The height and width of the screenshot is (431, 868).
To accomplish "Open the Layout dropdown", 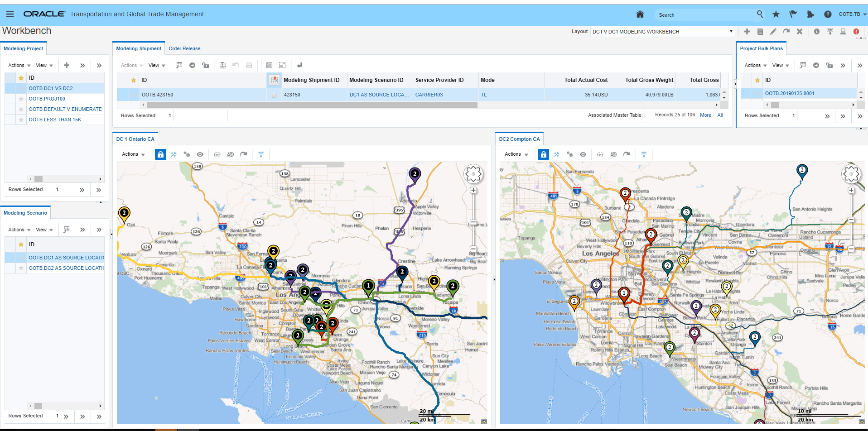I will click(x=662, y=32).
